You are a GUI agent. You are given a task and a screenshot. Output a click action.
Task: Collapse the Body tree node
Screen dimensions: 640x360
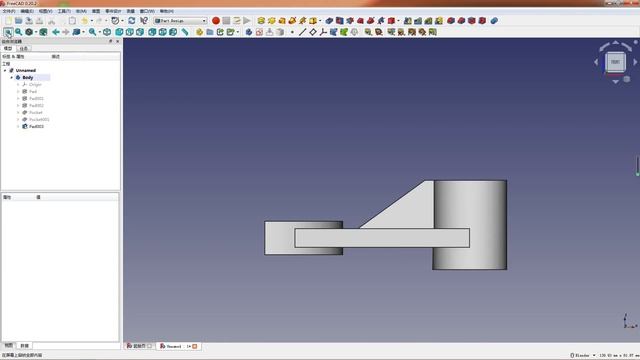(x=12, y=78)
